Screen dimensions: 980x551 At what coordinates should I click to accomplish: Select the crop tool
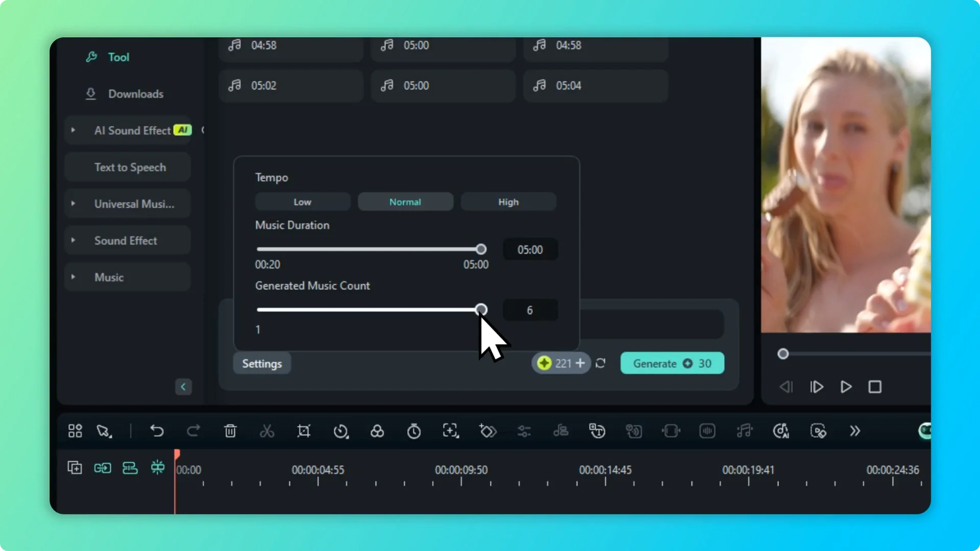point(304,431)
